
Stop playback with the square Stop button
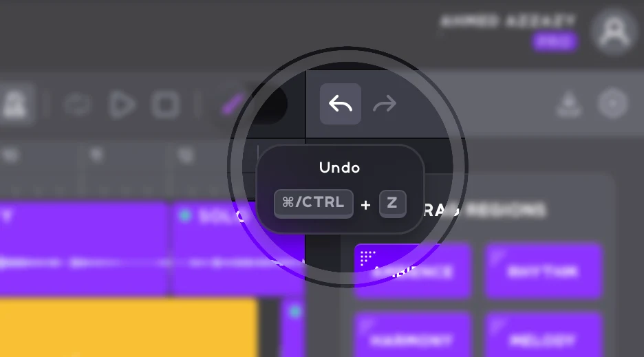pyautogui.click(x=165, y=105)
